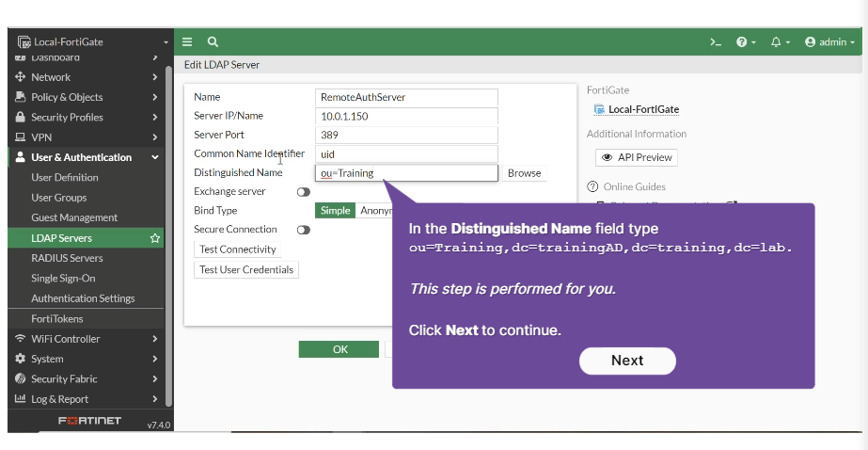Select the Anonymous bind type

[375, 211]
